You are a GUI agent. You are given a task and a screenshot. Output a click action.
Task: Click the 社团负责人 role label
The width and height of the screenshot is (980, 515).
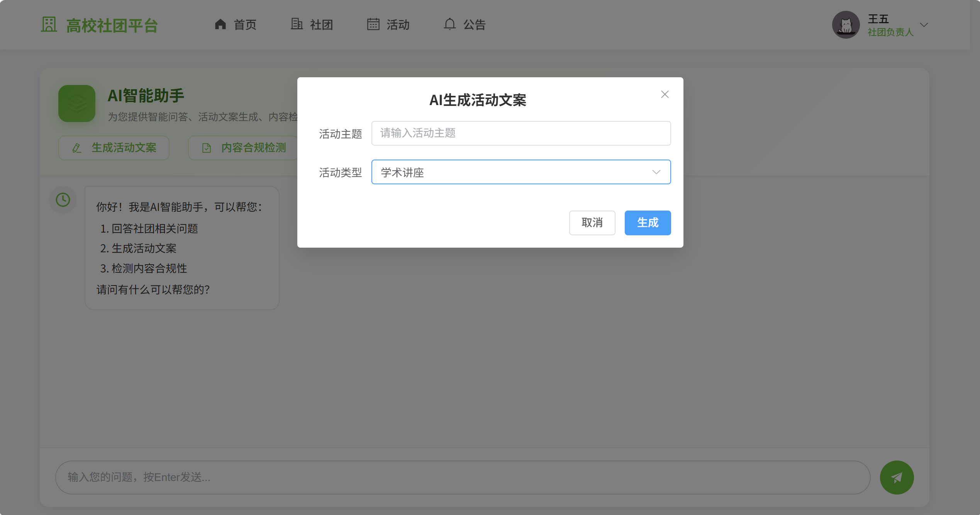[x=890, y=32]
